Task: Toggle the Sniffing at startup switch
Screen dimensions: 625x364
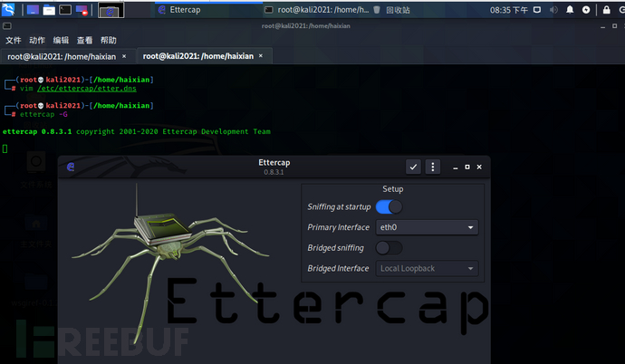Action: click(389, 206)
